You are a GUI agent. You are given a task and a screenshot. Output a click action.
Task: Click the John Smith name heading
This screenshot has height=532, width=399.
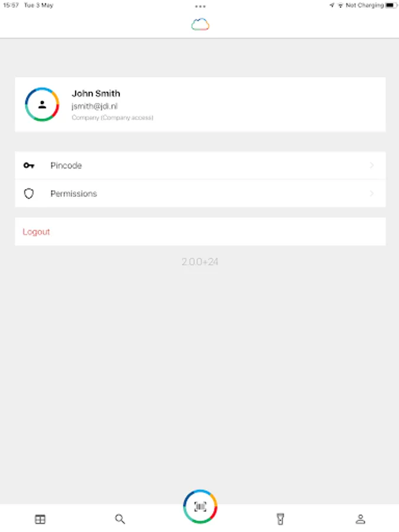pos(96,93)
